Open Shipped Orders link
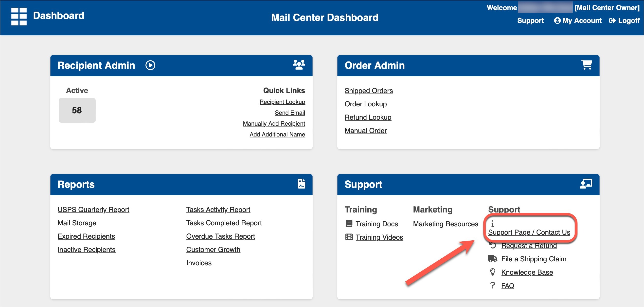Screen dimensions: 644x307 (369, 91)
